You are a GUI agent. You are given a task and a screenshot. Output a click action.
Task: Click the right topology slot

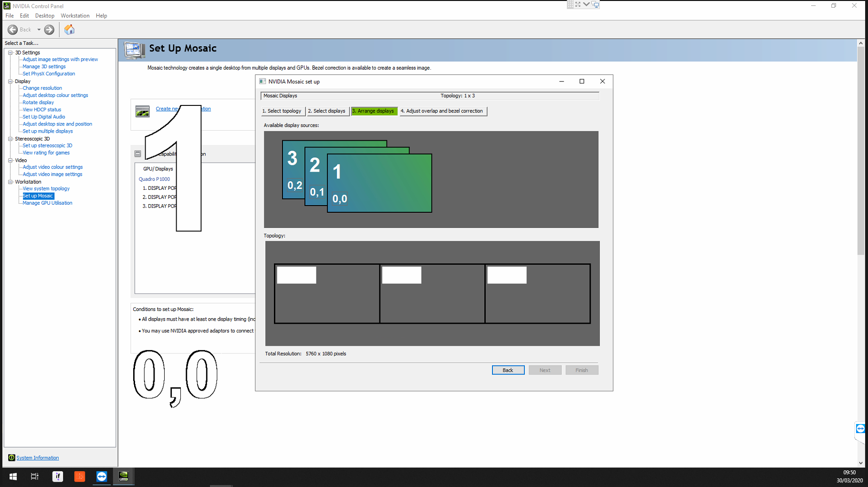538,294
